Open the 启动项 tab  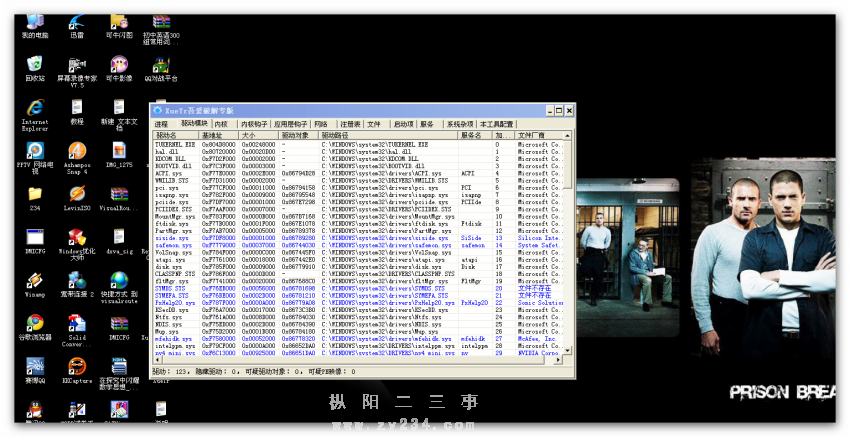pos(404,124)
